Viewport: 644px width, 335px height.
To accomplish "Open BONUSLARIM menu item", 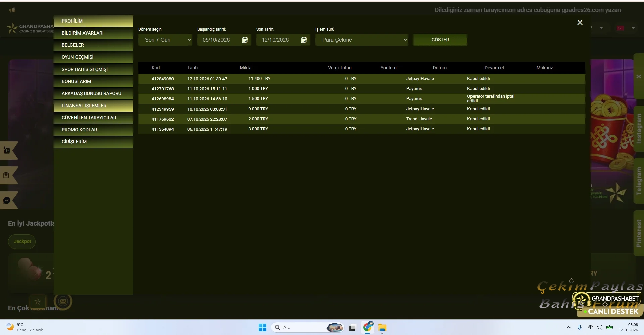I will click(x=93, y=81).
